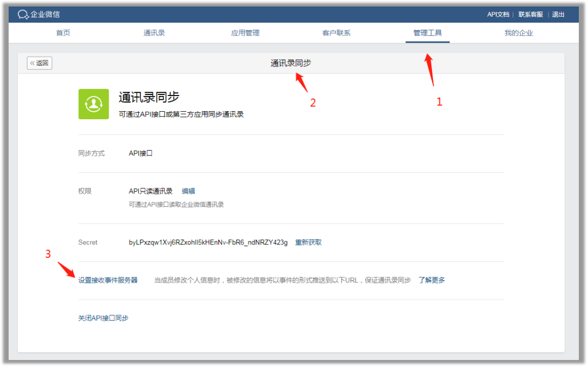The image size is (588, 367).
Task: Click the large 通讯录同步 heading
Action: point(149,97)
